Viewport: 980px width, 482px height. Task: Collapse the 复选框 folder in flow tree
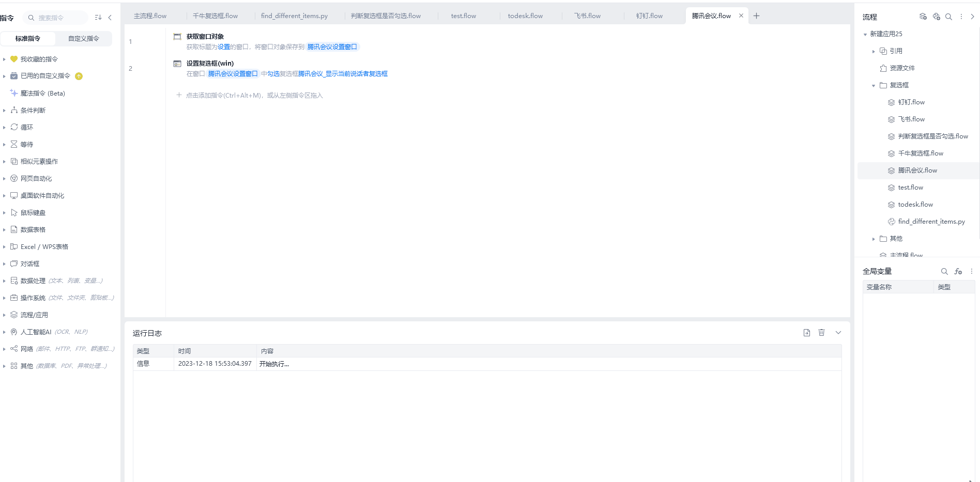point(874,85)
